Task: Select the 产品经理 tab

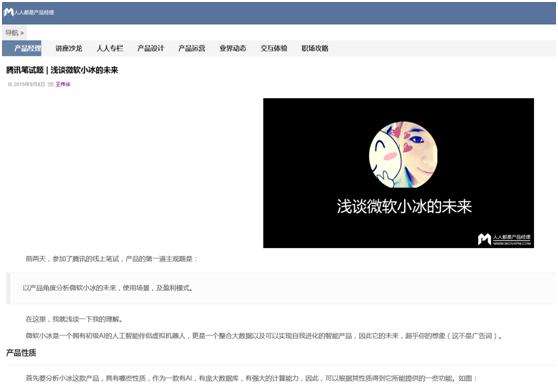Action: click(22, 48)
